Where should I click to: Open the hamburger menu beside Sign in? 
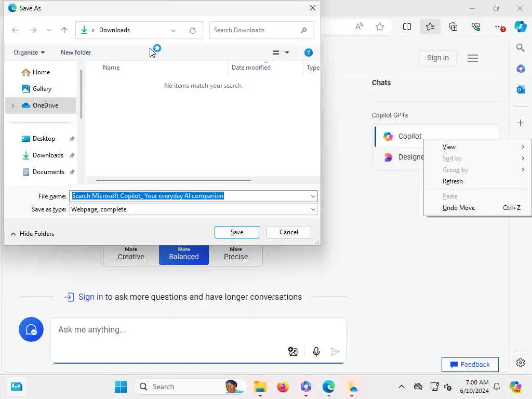473,58
